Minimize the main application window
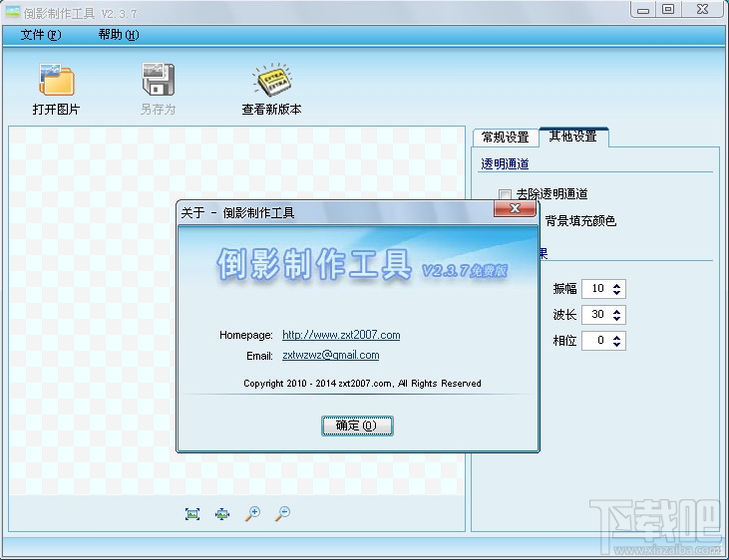This screenshot has height=560, width=729. click(x=643, y=10)
